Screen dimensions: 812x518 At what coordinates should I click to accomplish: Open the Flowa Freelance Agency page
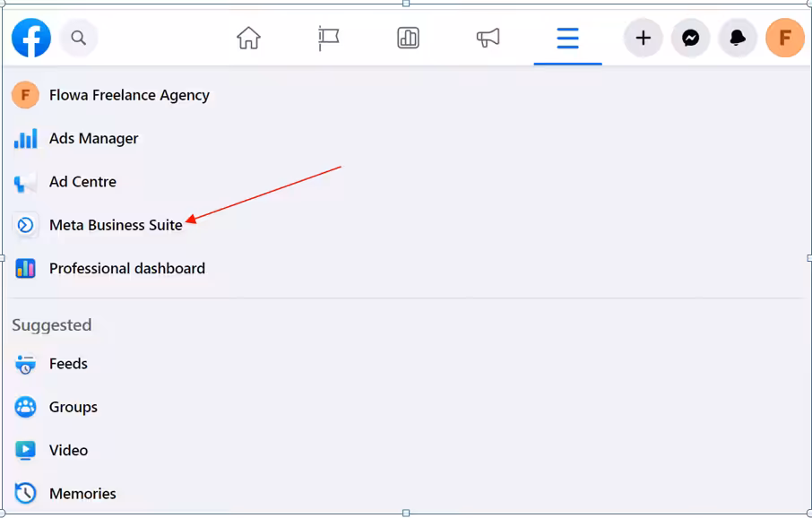click(129, 95)
